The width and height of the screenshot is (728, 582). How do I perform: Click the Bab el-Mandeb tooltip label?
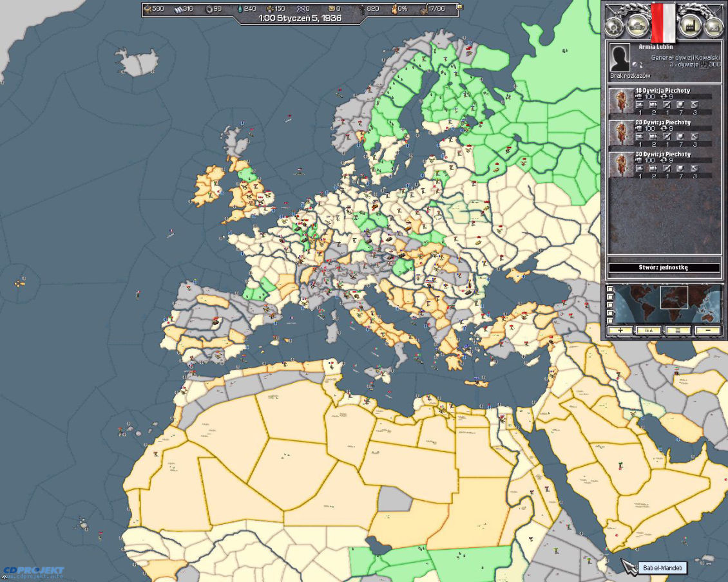[x=662, y=568]
